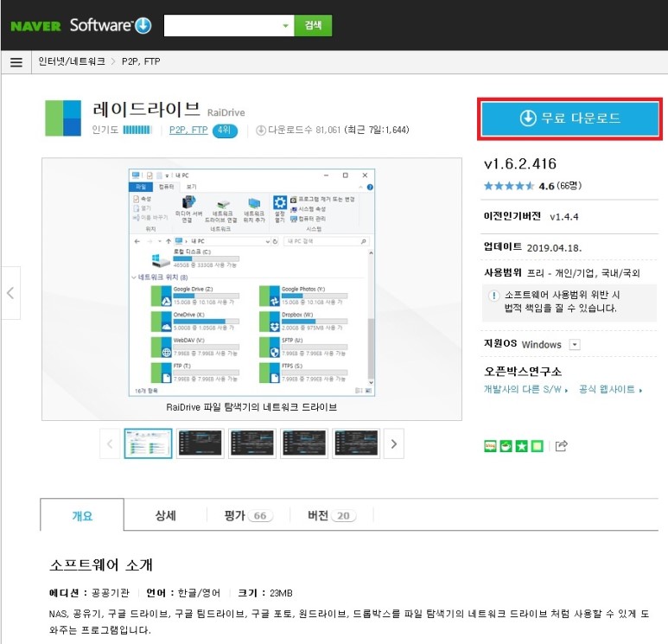Click the NAVER logo
This screenshot has width=668, height=644.
click(x=35, y=26)
